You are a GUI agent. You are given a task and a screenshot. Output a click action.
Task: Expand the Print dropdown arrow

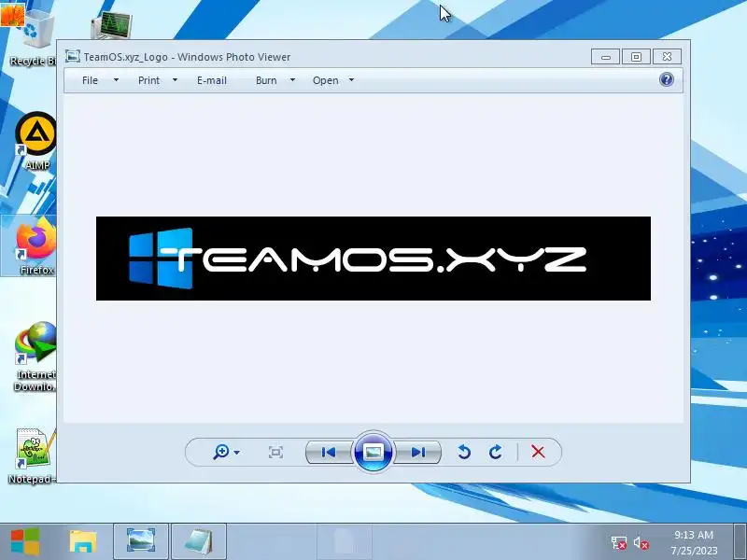(175, 80)
